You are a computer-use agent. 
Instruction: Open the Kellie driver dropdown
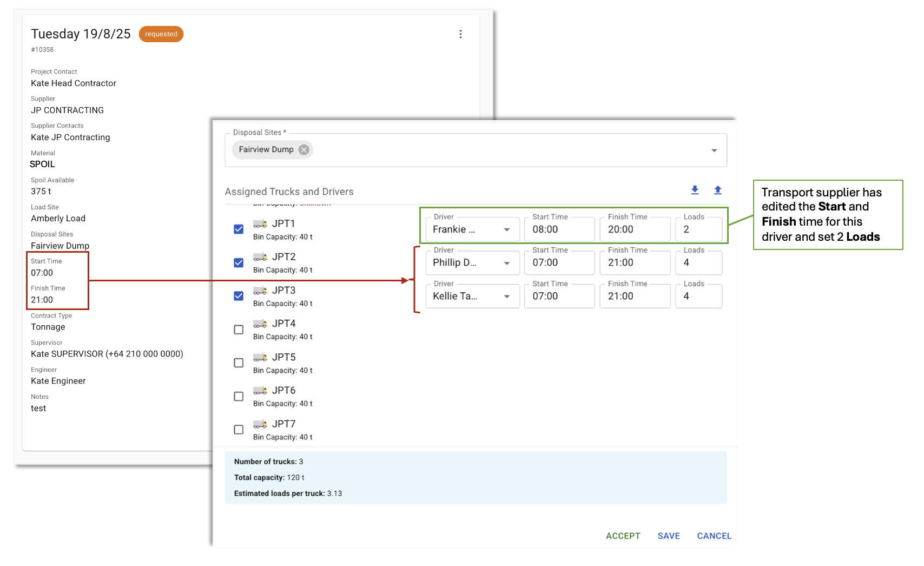tap(506, 297)
